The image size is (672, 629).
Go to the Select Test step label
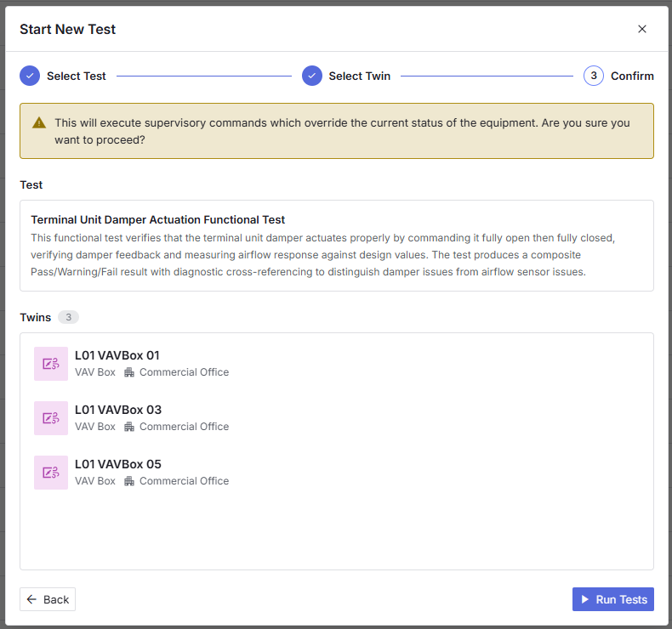click(77, 76)
